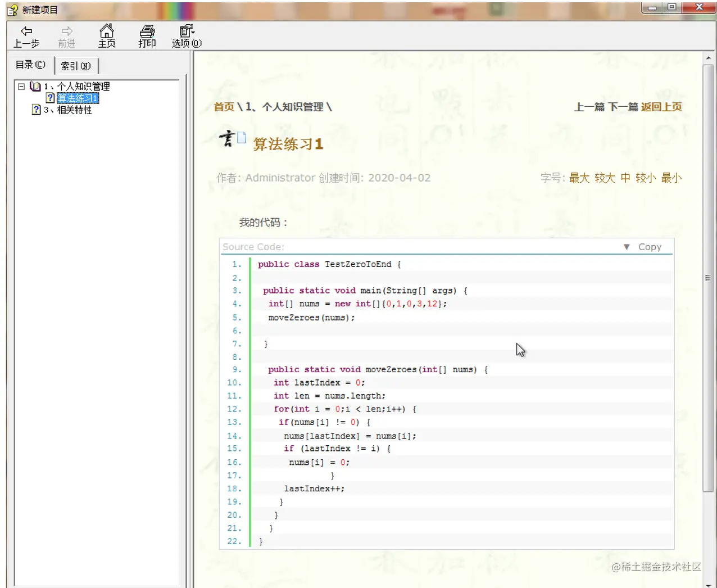
Task: Click the 'Source Code:' label
Action: tap(253, 247)
